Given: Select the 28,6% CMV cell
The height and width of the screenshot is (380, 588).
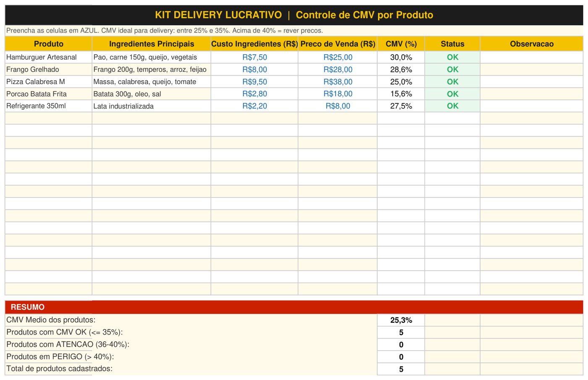Looking at the screenshot, I should point(401,69).
